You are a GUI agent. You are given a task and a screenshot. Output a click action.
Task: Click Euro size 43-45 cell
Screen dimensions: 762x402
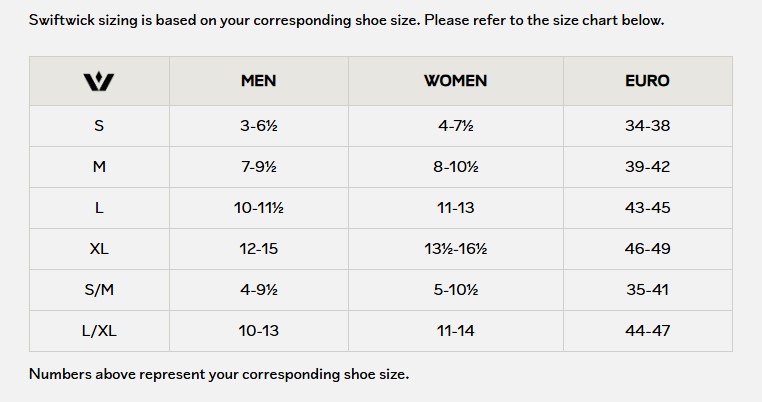(647, 208)
